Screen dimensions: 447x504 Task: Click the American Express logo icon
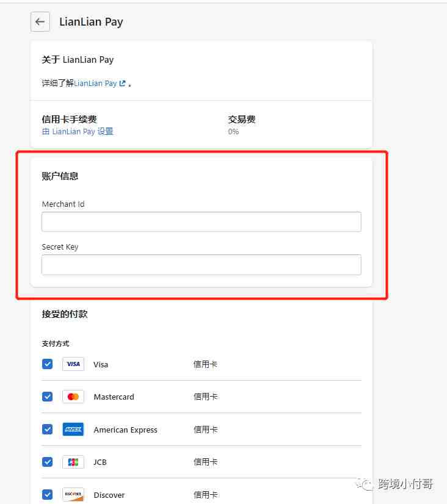point(73,430)
